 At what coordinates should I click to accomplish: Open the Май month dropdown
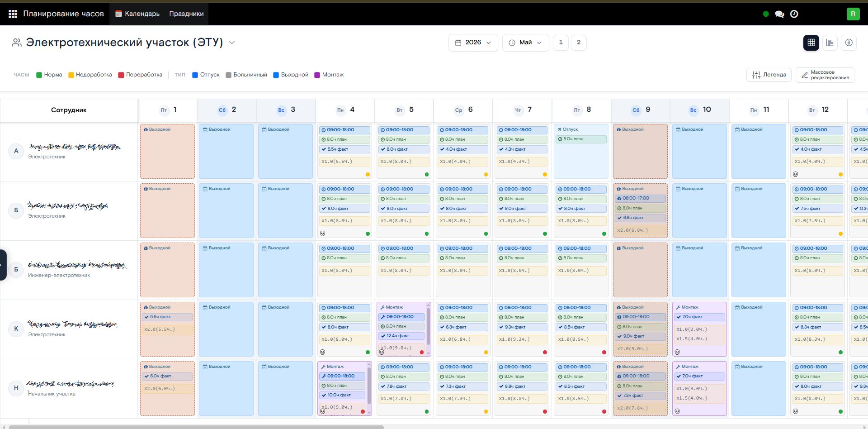[525, 43]
